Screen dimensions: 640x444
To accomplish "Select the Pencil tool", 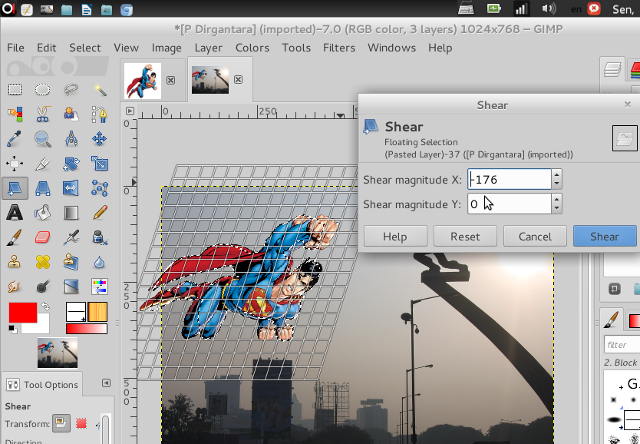I will click(x=100, y=213).
